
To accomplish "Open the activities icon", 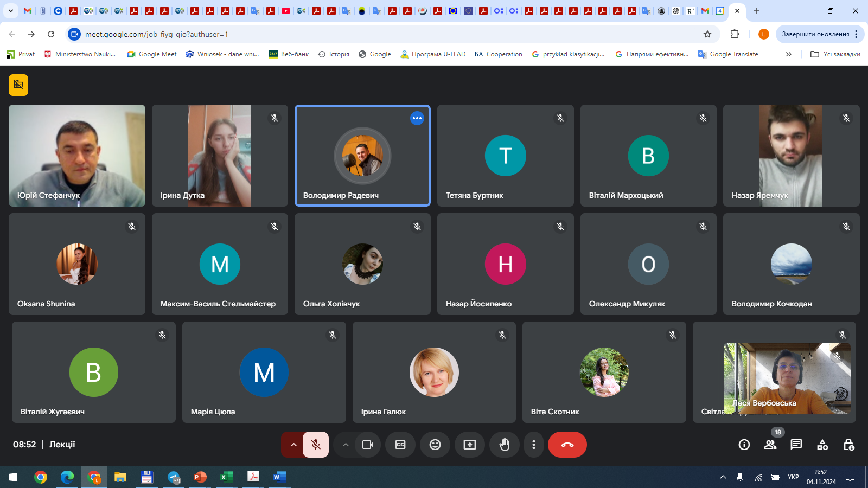I will click(822, 445).
